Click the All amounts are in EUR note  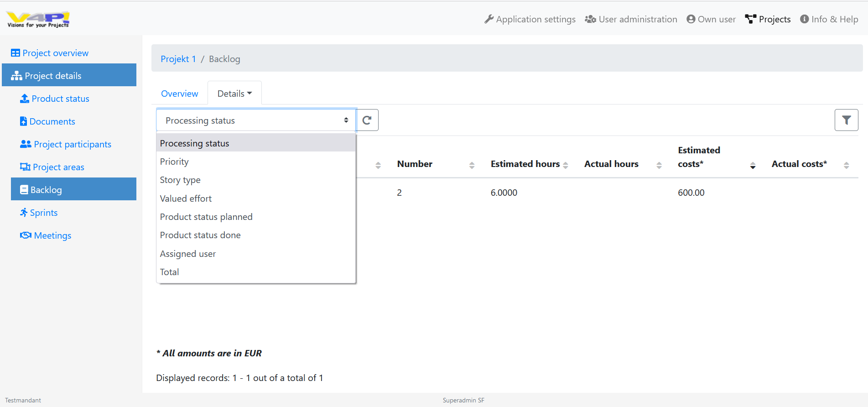pyautogui.click(x=209, y=353)
